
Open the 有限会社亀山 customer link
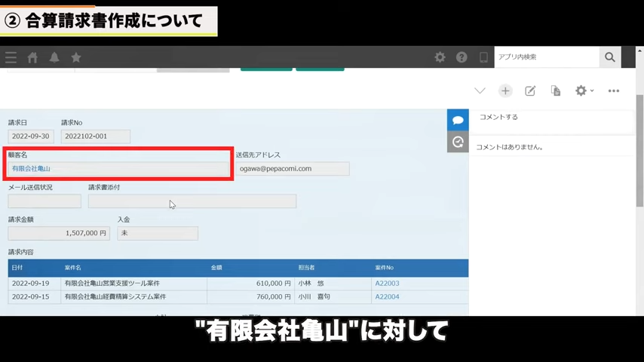point(31,168)
